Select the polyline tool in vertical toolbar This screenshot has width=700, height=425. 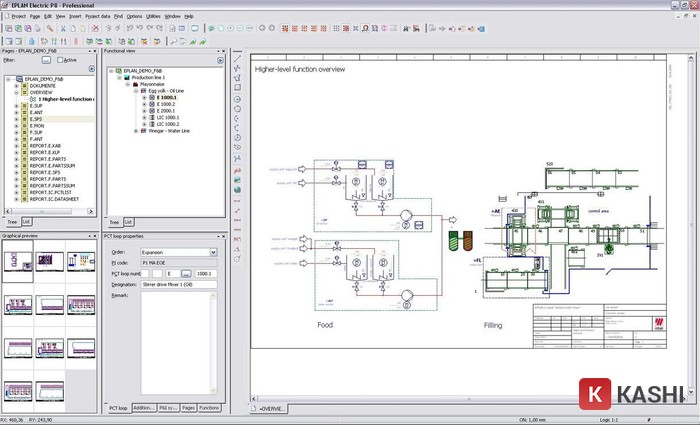pos(237,66)
